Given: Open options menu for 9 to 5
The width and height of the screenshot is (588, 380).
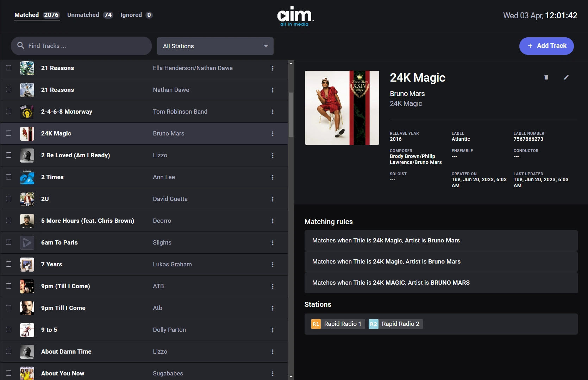Looking at the screenshot, I should point(273,330).
